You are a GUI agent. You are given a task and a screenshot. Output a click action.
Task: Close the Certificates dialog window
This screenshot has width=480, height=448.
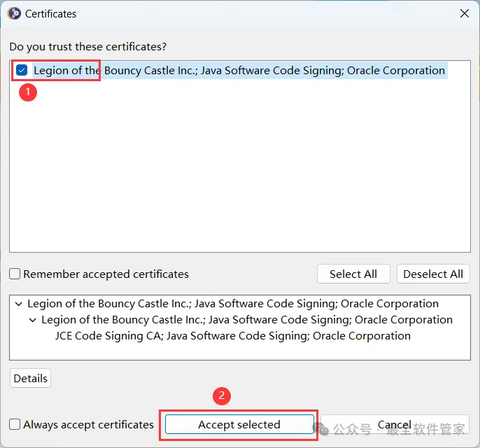pos(465,13)
